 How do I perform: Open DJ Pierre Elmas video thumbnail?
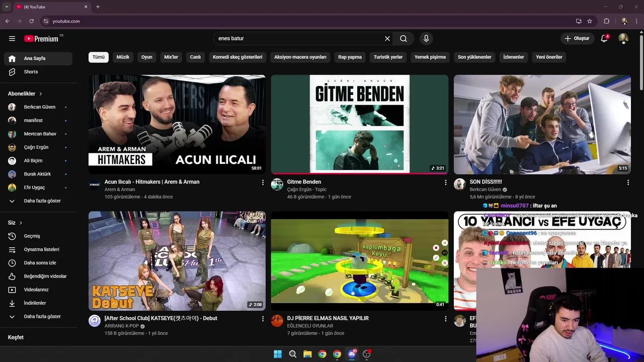click(360, 261)
